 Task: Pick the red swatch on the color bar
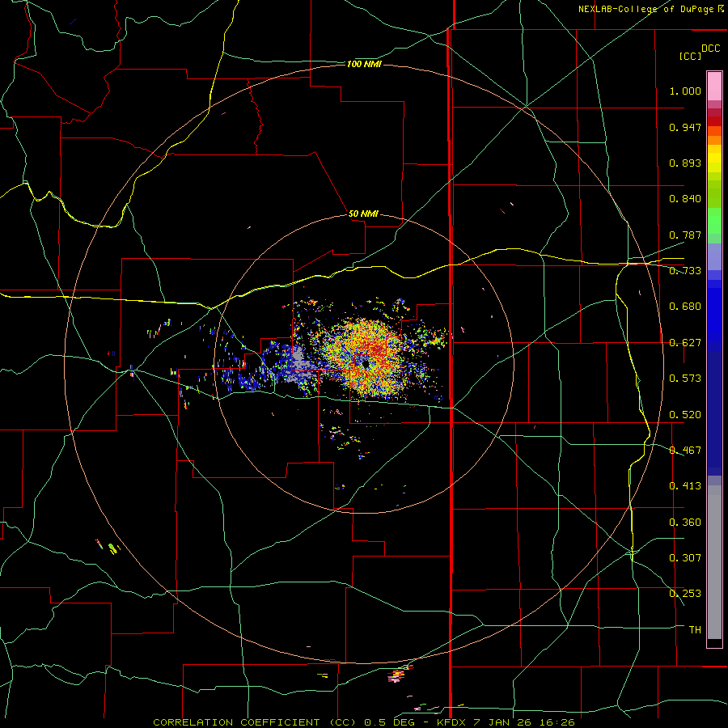[x=714, y=121]
